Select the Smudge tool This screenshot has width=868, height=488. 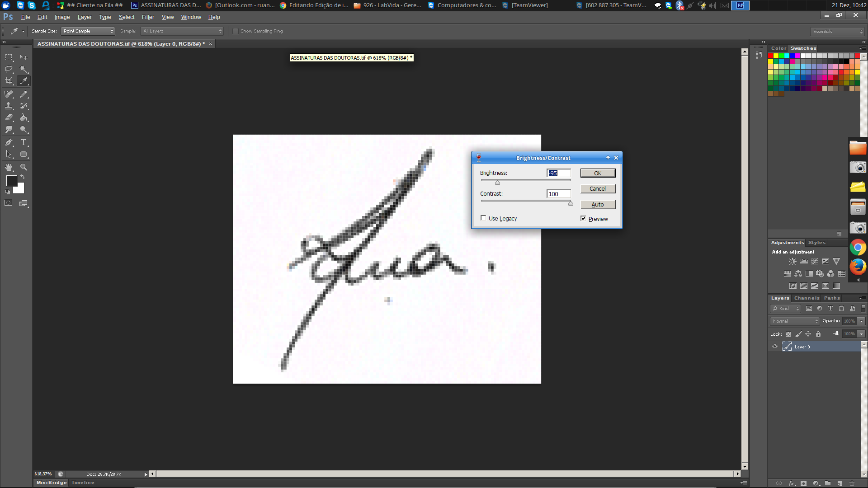pyautogui.click(x=9, y=129)
